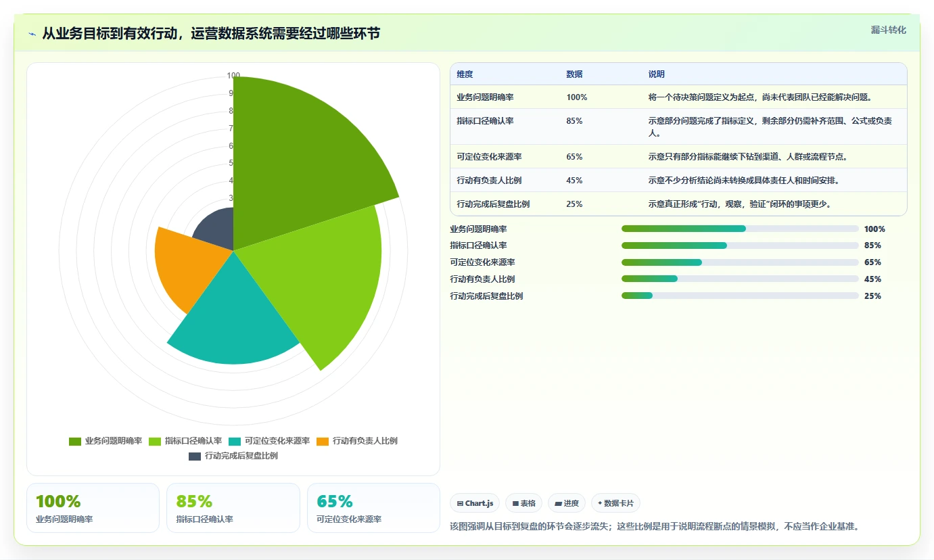Toggle the 可定位变化来源率 legend swatch
The width and height of the screenshot is (934, 560).
click(235, 442)
